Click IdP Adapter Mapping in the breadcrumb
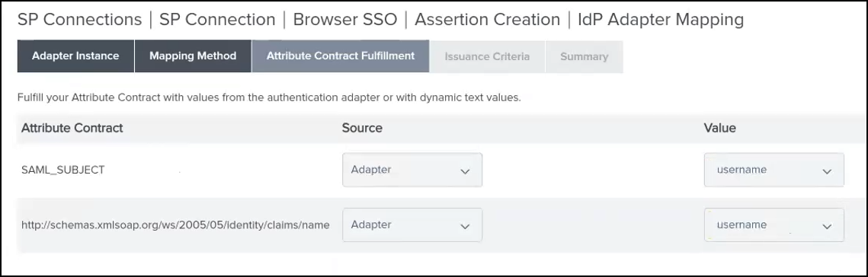 (x=661, y=19)
